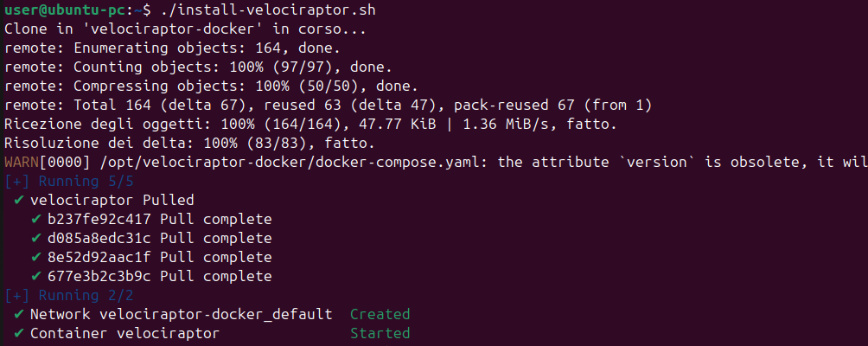The width and height of the screenshot is (868, 346).
Task: Click the checkmark next to b237fe92c417
Action: click(36, 219)
